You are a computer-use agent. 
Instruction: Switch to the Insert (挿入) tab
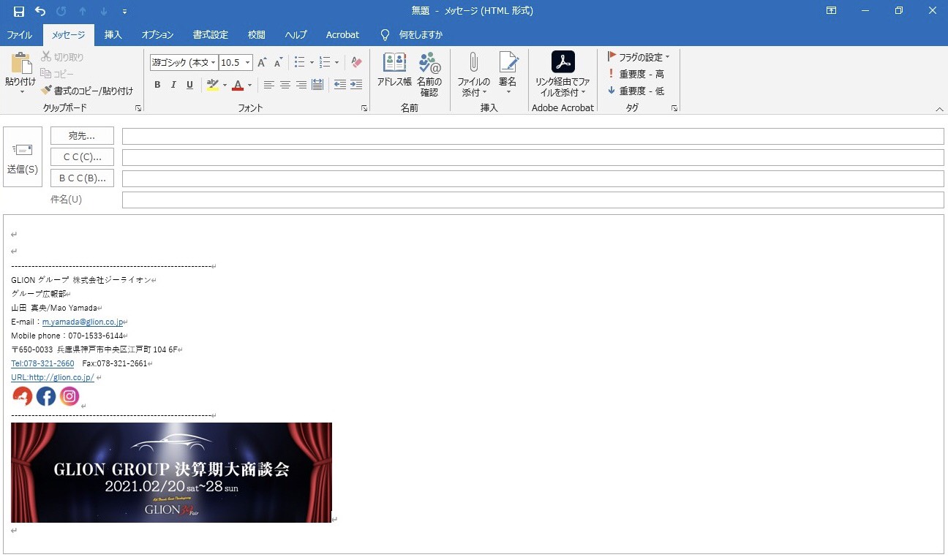[113, 34]
